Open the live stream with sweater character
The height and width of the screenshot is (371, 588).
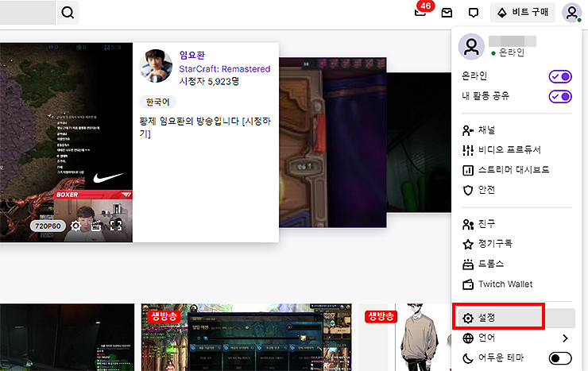[405, 338]
